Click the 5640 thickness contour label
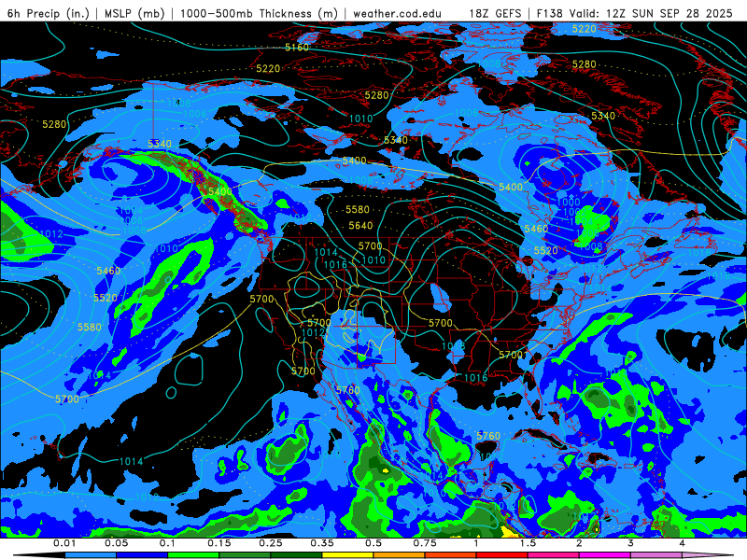The image size is (747, 560). click(x=360, y=225)
